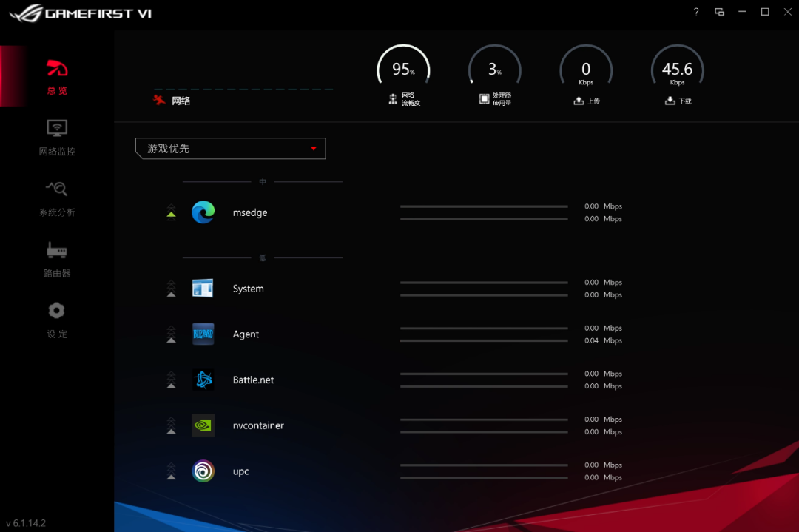Click the msedge priority arrow icon

[171, 211]
